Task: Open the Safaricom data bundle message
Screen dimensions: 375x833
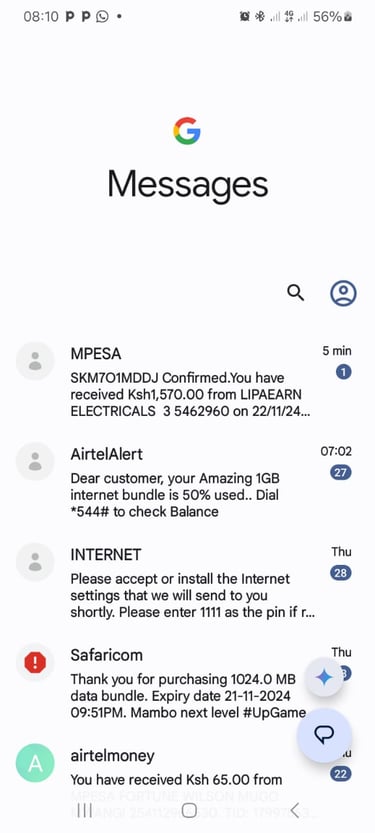Action: tap(188, 683)
